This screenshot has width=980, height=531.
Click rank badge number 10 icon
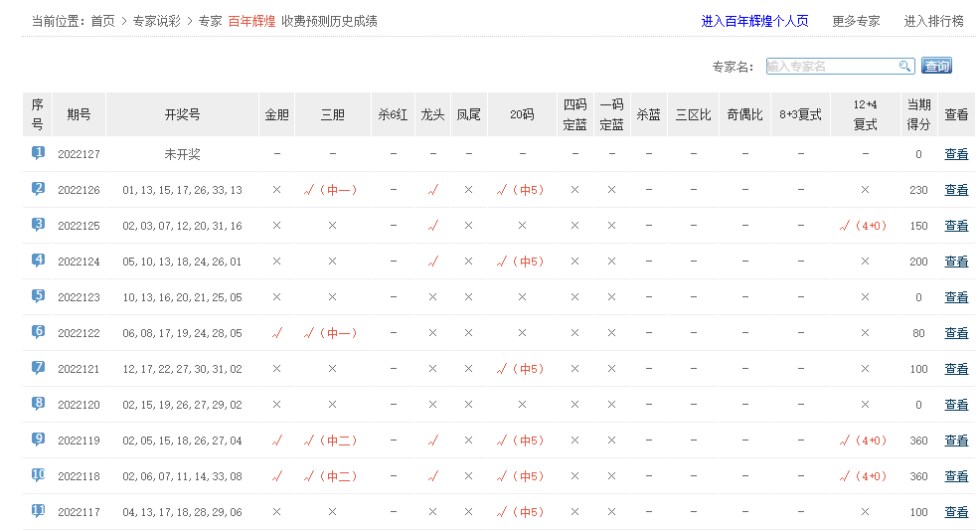click(38, 475)
